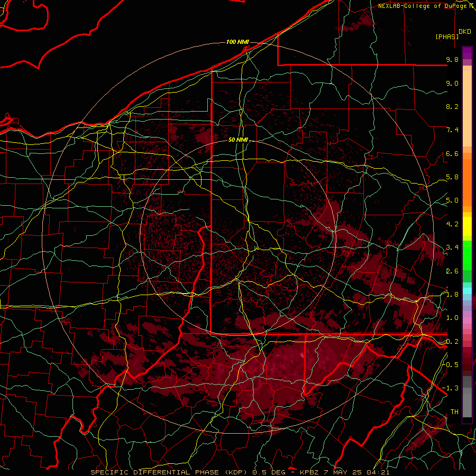This screenshot has width=476, height=476.
Task: Click the "50 NMI" range ring label
Action: click(x=238, y=140)
